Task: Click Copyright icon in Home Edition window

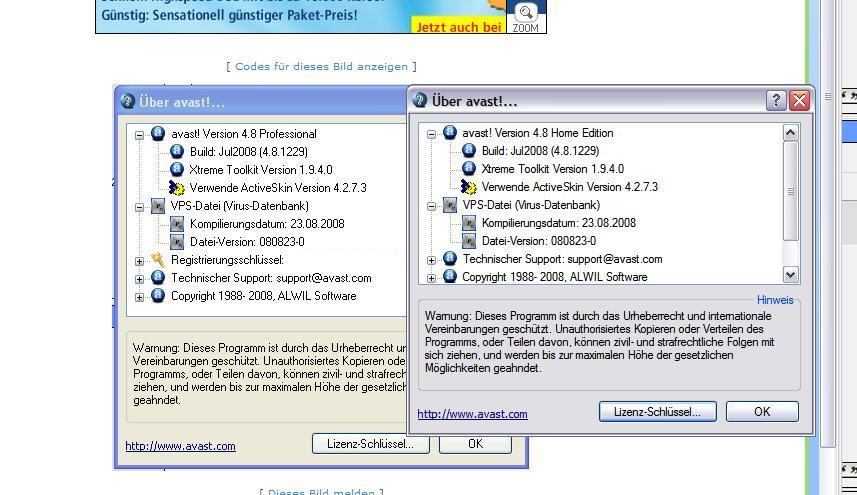Action: [x=450, y=276]
